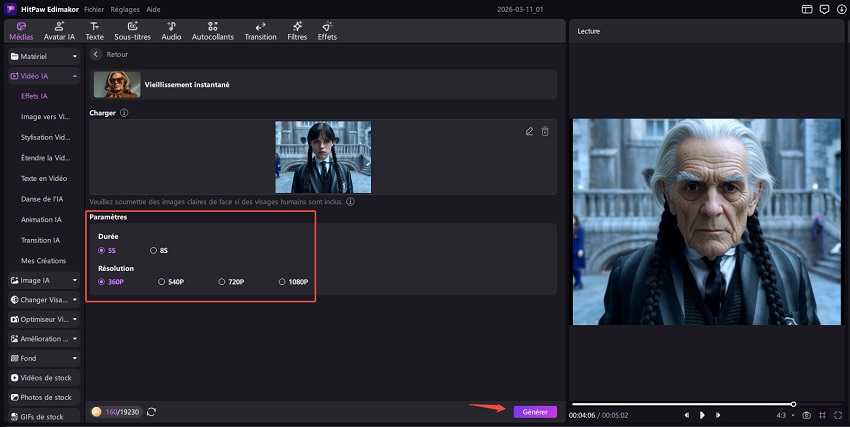
Task: Open the Aide menu
Action: (153, 9)
